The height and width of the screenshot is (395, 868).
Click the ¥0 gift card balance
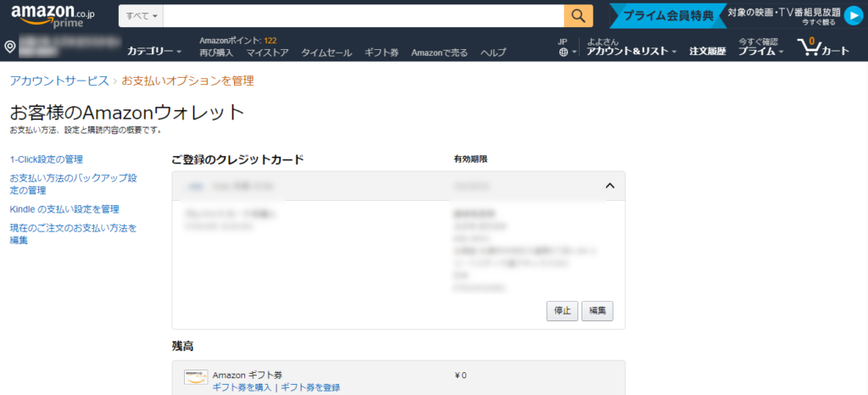click(460, 376)
